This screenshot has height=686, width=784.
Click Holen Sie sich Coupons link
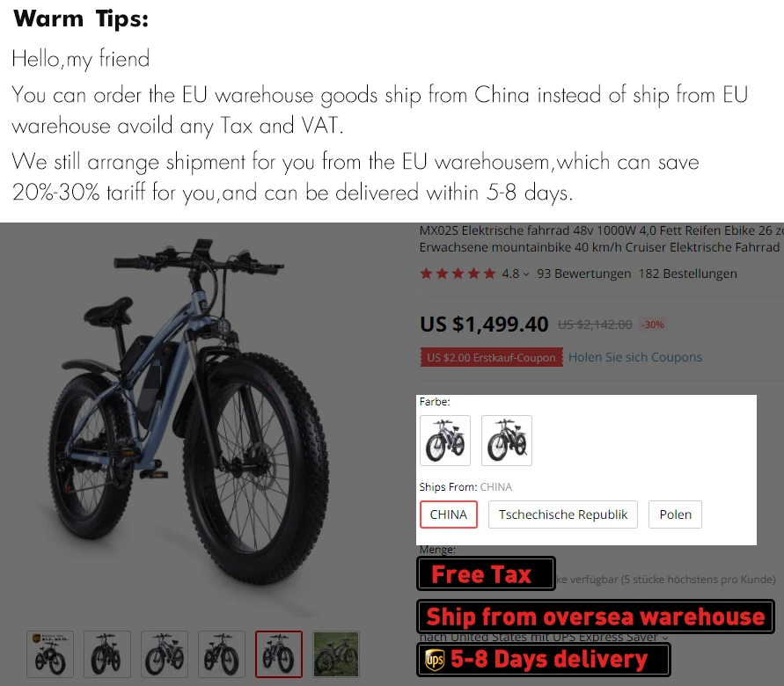tap(635, 357)
